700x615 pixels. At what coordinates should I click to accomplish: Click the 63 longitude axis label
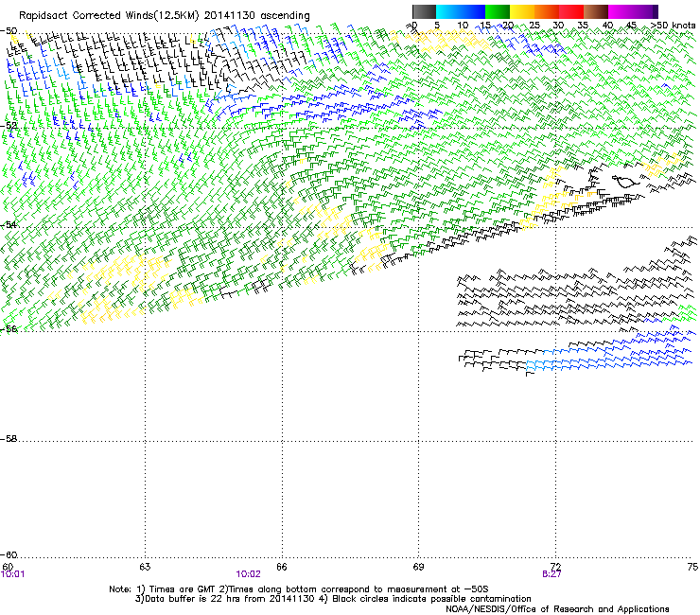(145, 567)
